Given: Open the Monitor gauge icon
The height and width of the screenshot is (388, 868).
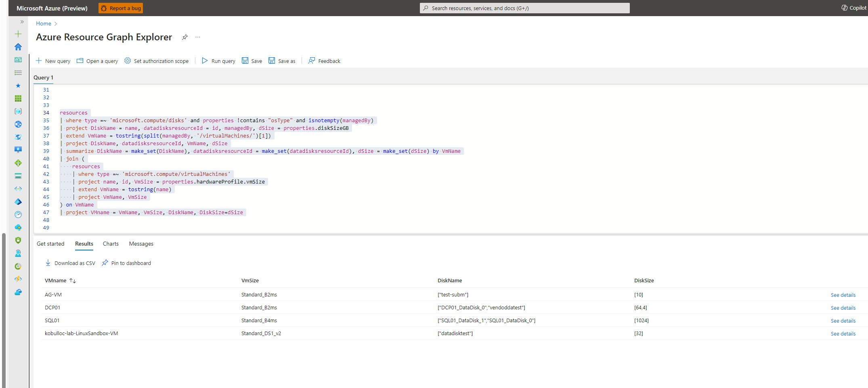Looking at the screenshot, I should pos(18,215).
